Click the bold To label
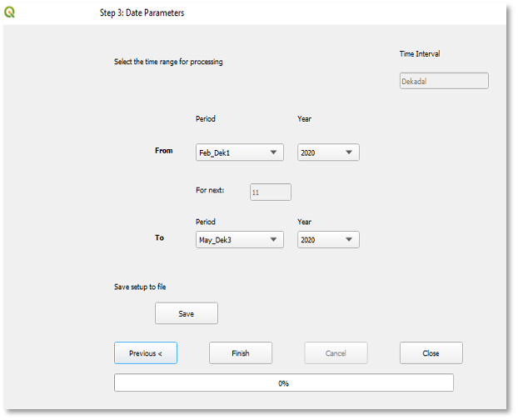 tap(159, 237)
